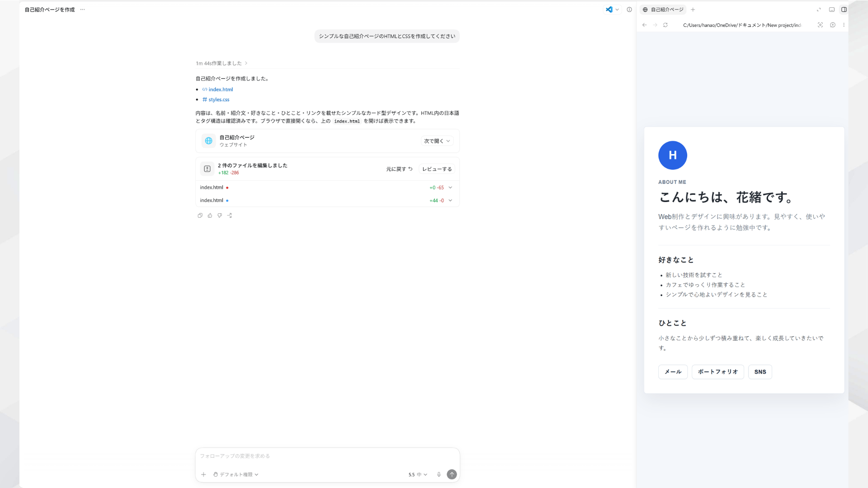Click the globe icon on 自己紹介ページ card

coord(208,141)
